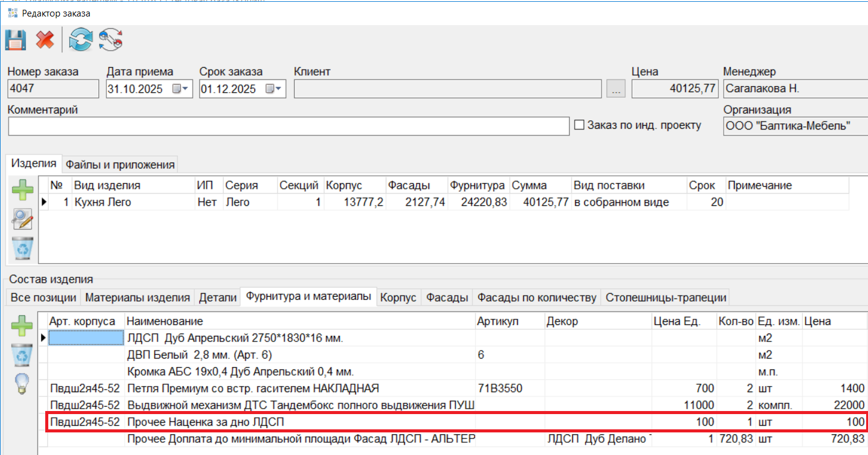Click the save floppy disk icon
The width and height of the screenshot is (868, 455).
15,40
